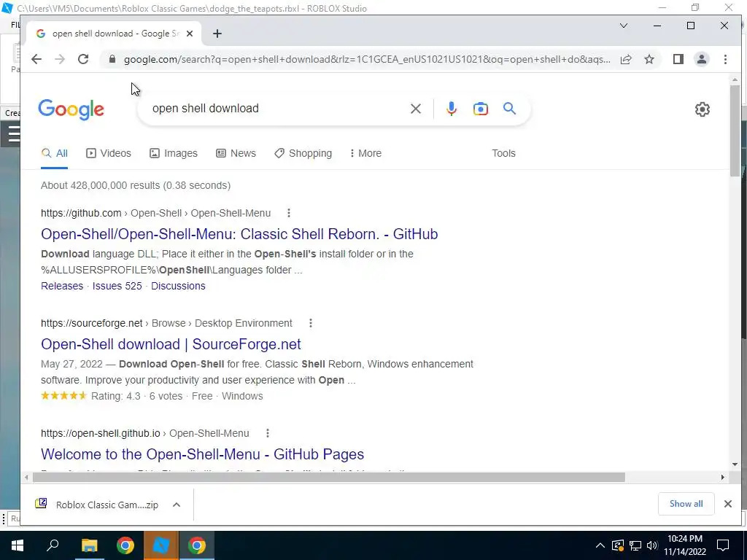The image size is (747, 560).
Task: Open options dots for open-shell.github.io result
Action: pyautogui.click(x=268, y=433)
